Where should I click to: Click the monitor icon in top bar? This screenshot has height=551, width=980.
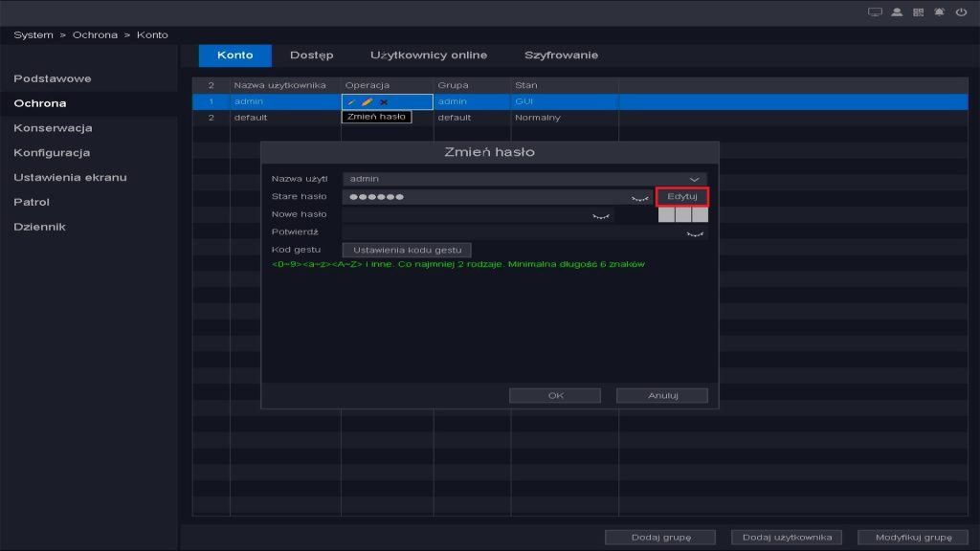[x=874, y=12]
